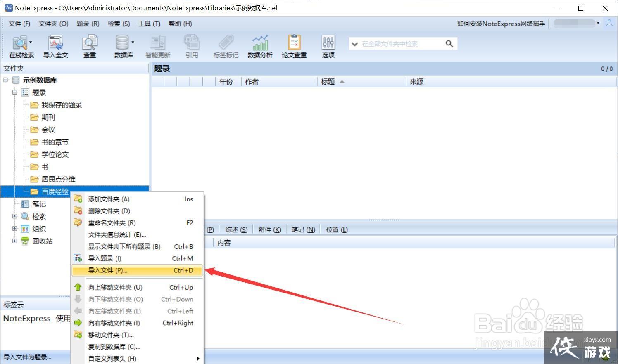Open the 检索 (S) menu

[x=119, y=24]
